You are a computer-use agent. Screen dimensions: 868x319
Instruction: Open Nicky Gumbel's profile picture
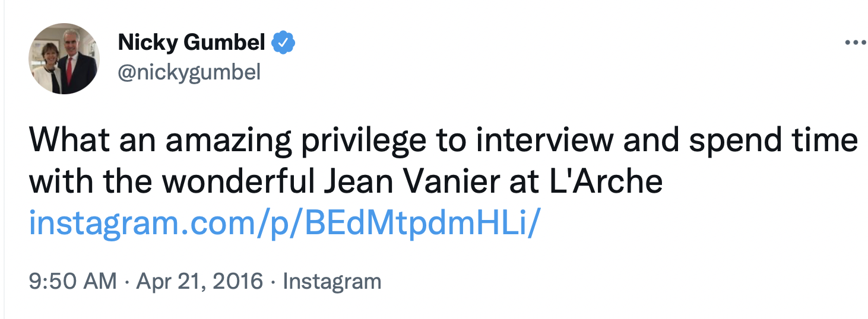[x=64, y=59]
